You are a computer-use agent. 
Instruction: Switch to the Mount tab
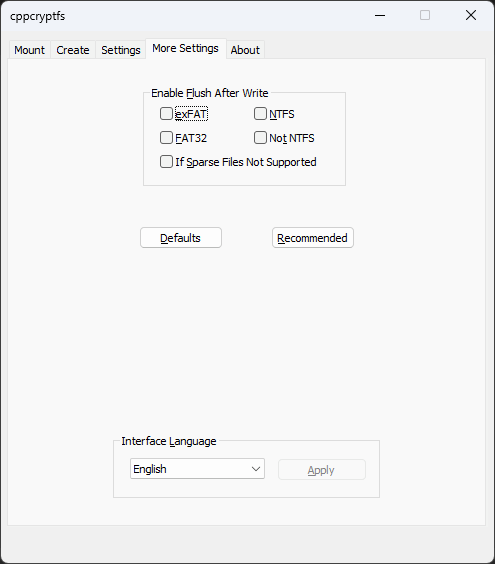point(29,50)
